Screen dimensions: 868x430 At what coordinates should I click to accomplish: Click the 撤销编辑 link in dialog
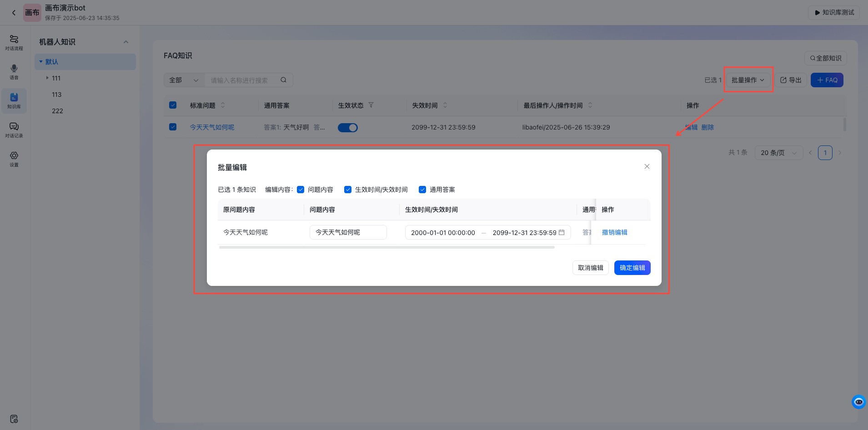click(x=614, y=232)
